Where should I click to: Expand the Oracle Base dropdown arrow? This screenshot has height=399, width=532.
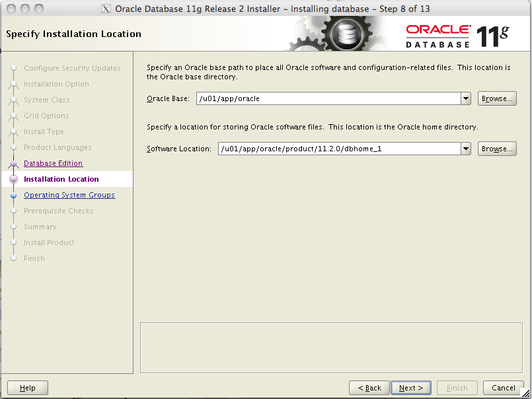click(466, 98)
